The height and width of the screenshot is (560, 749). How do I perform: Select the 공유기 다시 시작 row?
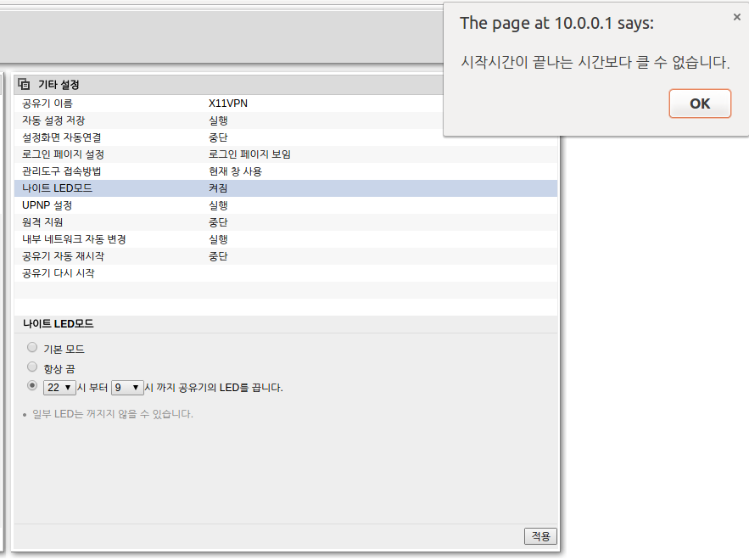click(286, 273)
